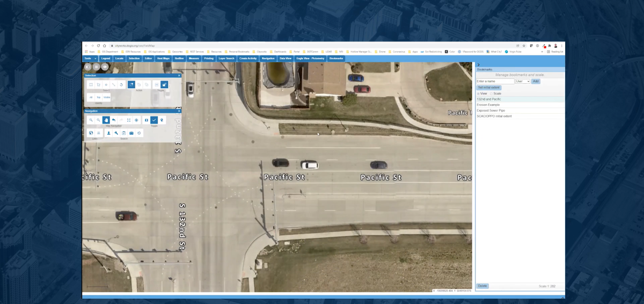This screenshot has width=644, height=304.
Task: Expand the Tools dropdown arrow
Action: pyautogui.click(x=96, y=58)
